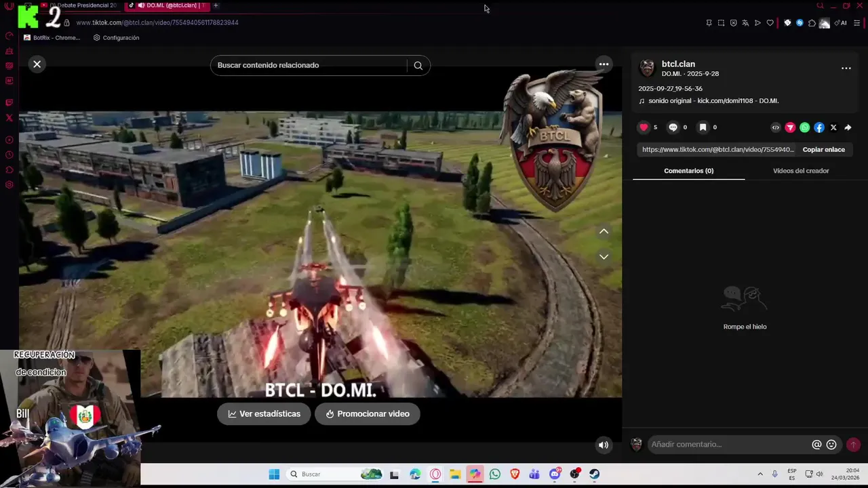Image resolution: width=868 pixels, height=488 pixels.
Task: Open Extensions cube in Opera sidebar
Action: (x=9, y=170)
